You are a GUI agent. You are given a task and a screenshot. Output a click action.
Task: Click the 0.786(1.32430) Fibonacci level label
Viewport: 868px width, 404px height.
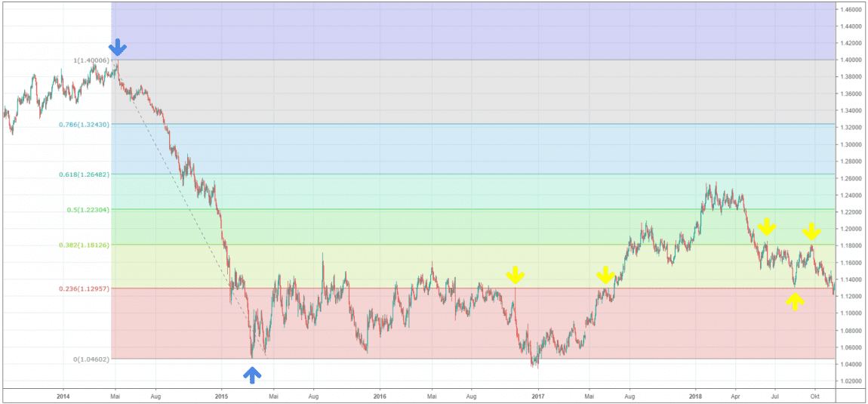[x=84, y=124]
